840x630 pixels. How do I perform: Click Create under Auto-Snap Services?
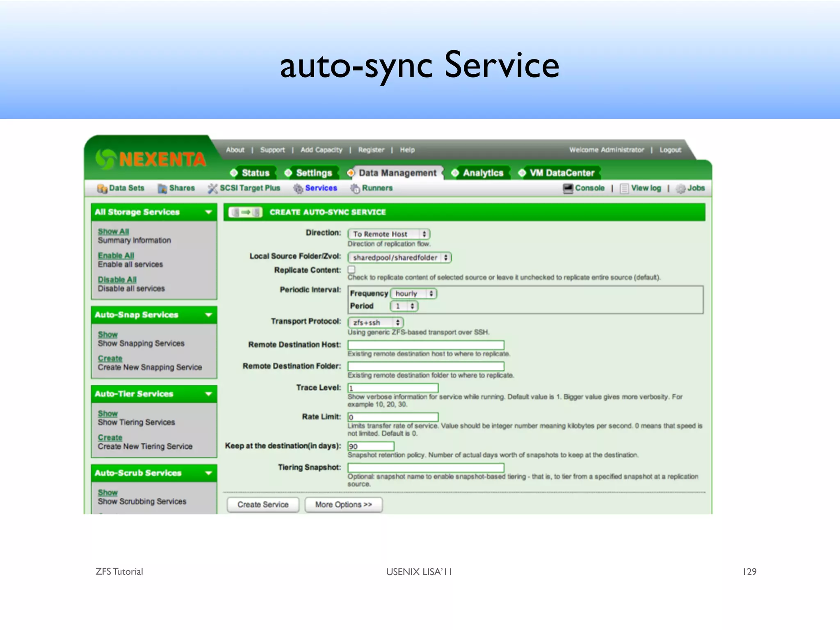110,358
